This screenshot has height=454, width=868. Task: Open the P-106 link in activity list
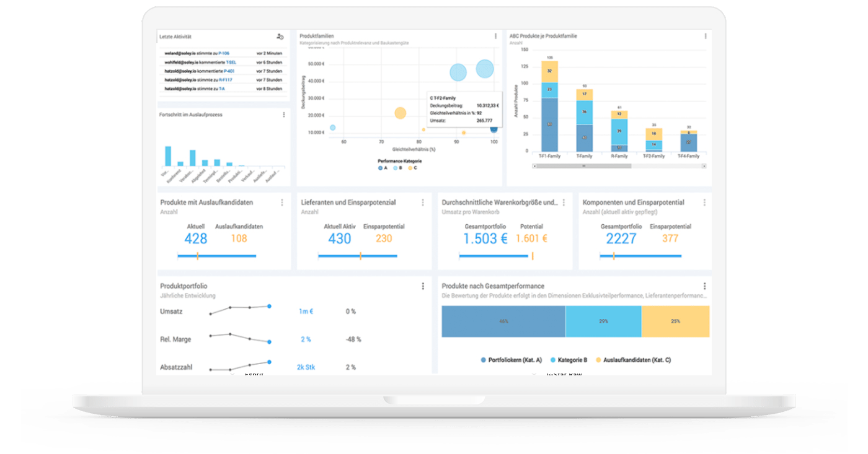point(224,53)
